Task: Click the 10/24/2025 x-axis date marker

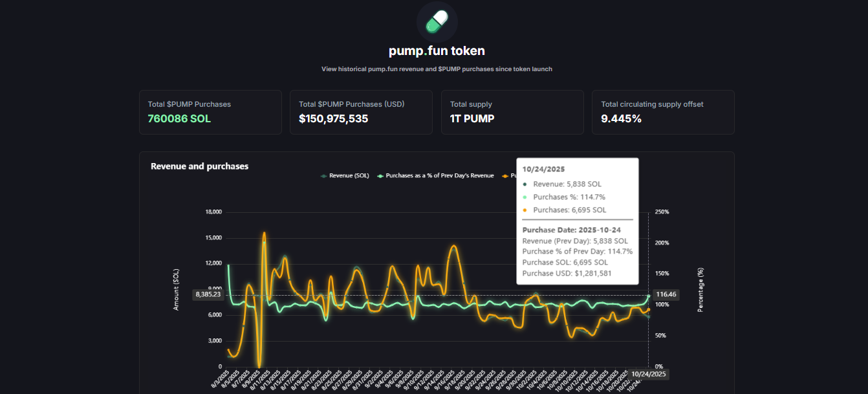Action: [x=649, y=374]
